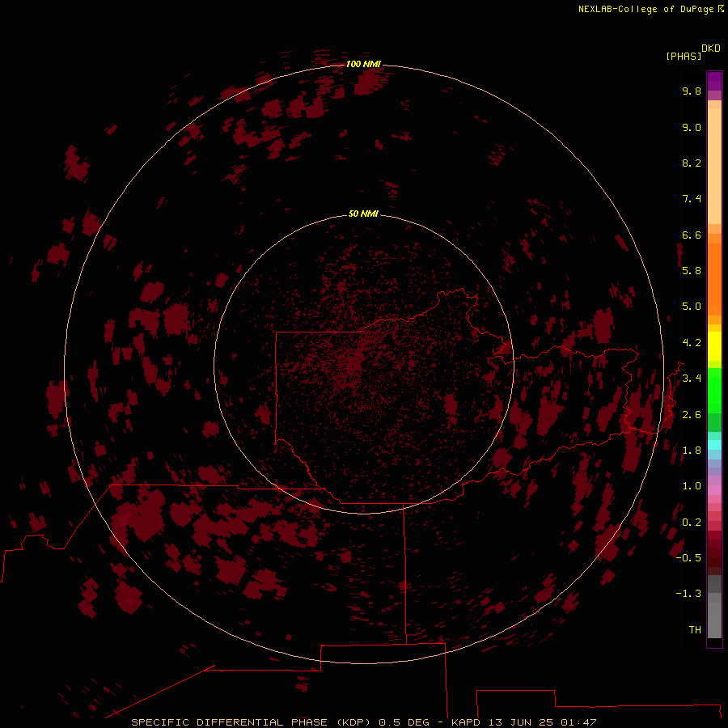The image size is (728, 728).
Task: Click the 5.0 value on the legend
Action: pos(692,307)
